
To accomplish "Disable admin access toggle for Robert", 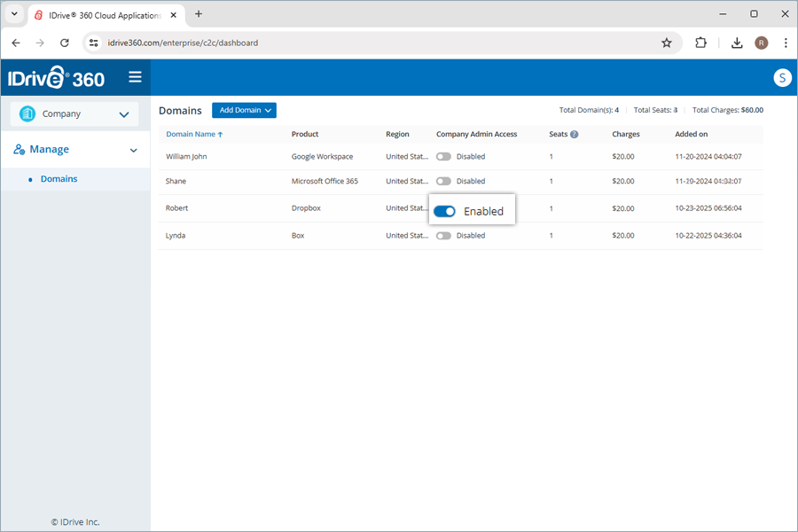I will tap(444, 211).
